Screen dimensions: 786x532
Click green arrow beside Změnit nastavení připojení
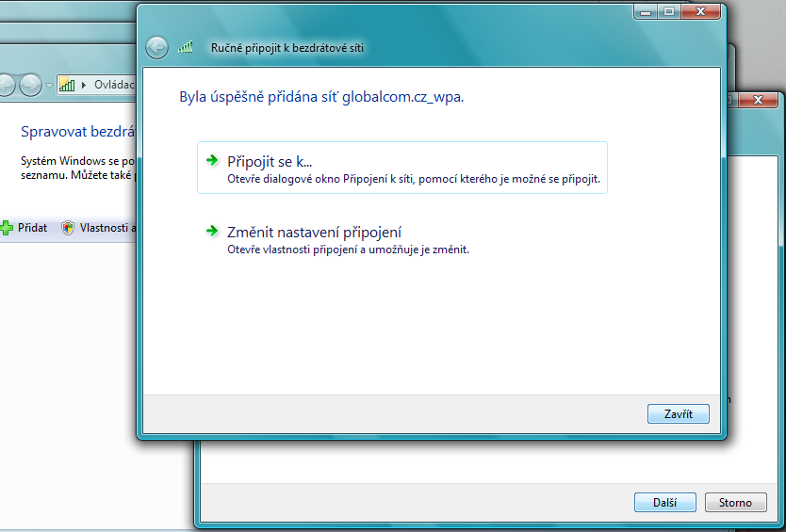(x=212, y=231)
